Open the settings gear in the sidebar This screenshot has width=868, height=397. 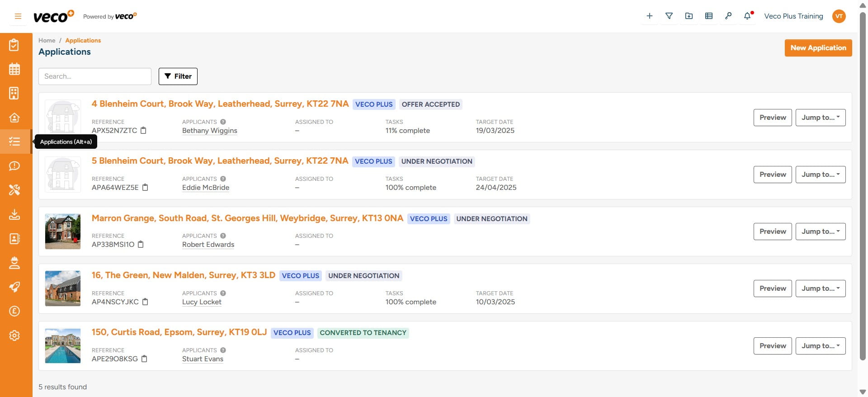[14, 336]
